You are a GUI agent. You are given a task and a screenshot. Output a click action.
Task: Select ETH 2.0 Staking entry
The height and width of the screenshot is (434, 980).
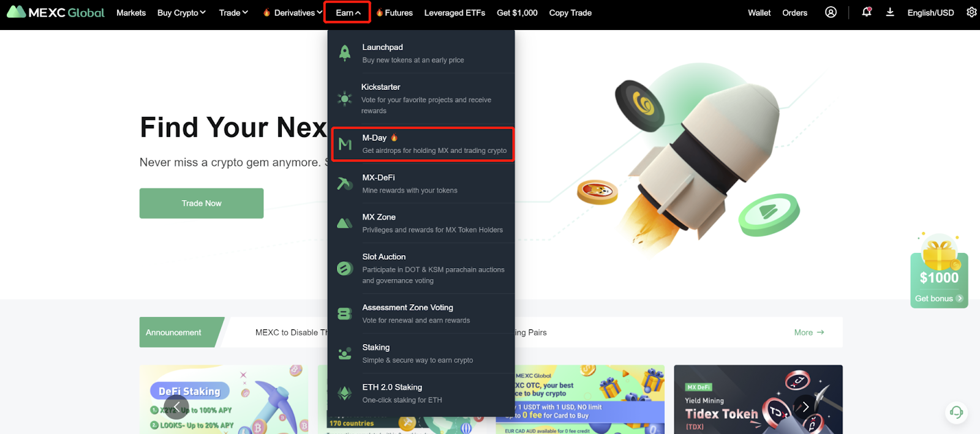(x=421, y=393)
